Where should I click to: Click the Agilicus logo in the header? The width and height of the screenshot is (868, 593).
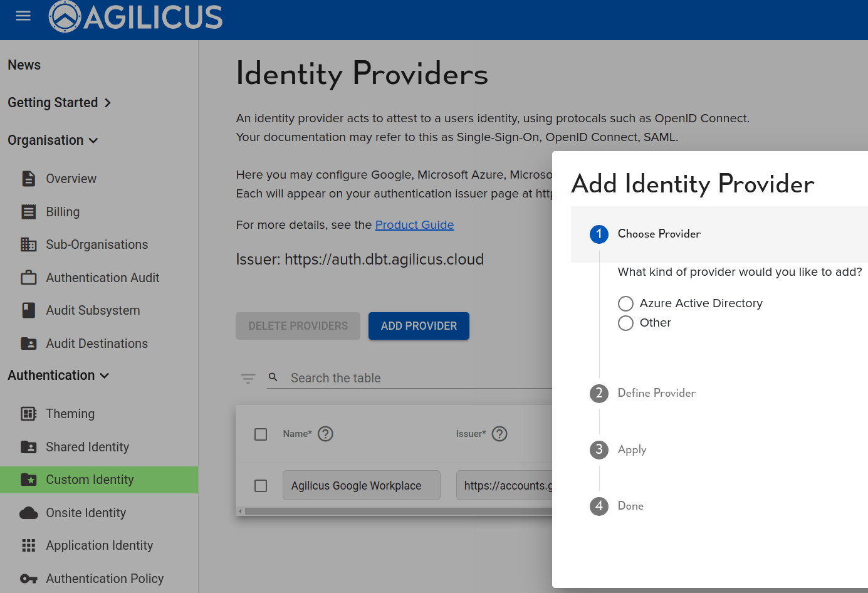click(135, 17)
